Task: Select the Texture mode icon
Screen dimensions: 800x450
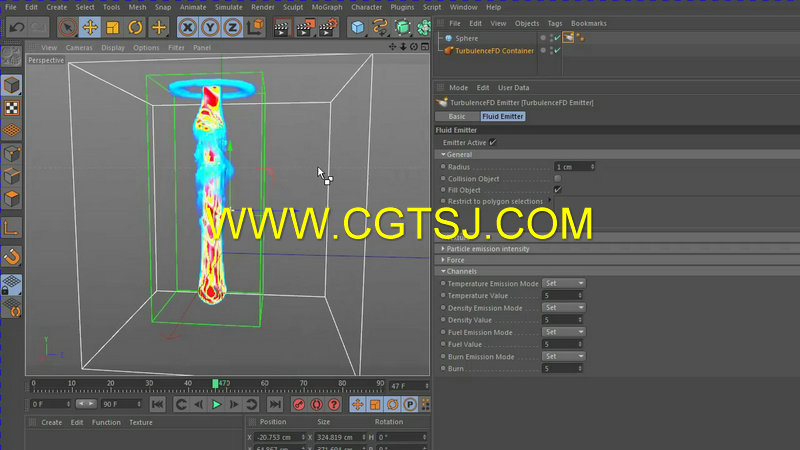Action: tap(11, 108)
